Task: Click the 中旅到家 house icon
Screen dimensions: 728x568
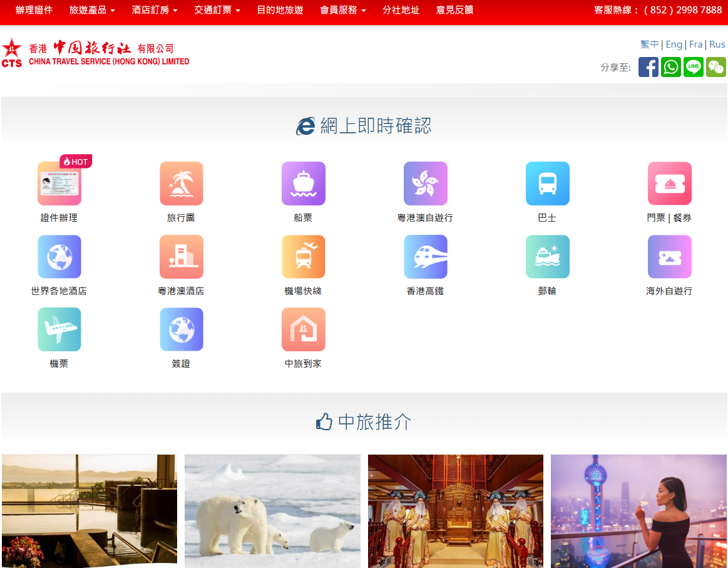Action: [304, 330]
